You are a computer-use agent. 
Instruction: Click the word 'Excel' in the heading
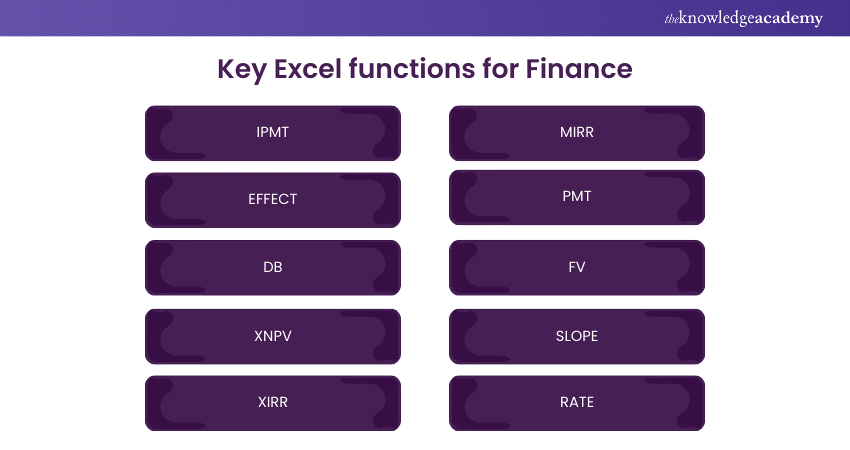tap(314, 69)
